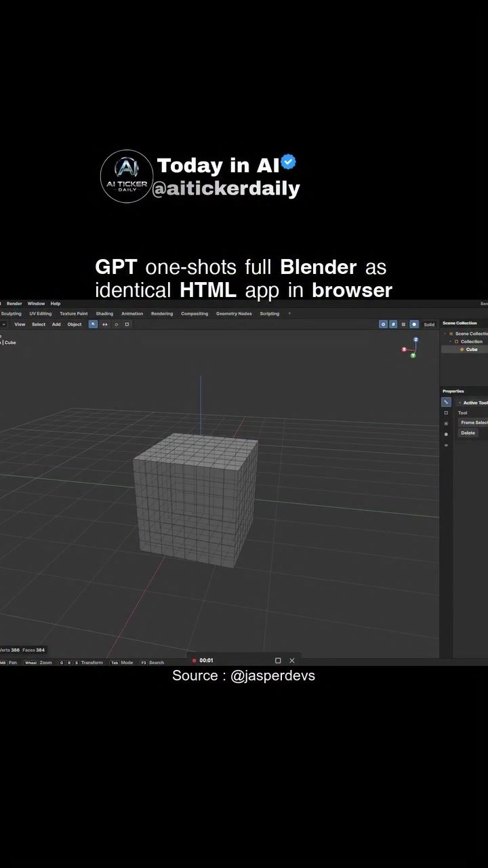Switch to the Shading workspace tab
Screen dimensions: 488x868
[104, 314]
